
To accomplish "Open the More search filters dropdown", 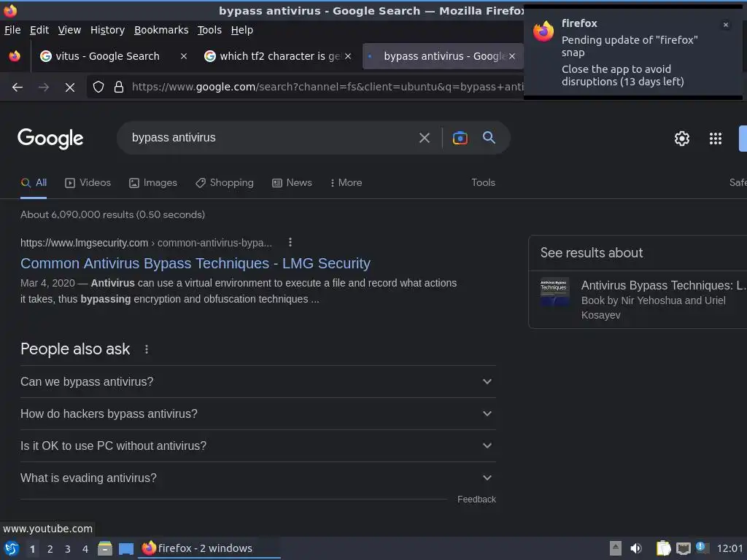I will click(x=346, y=183).
